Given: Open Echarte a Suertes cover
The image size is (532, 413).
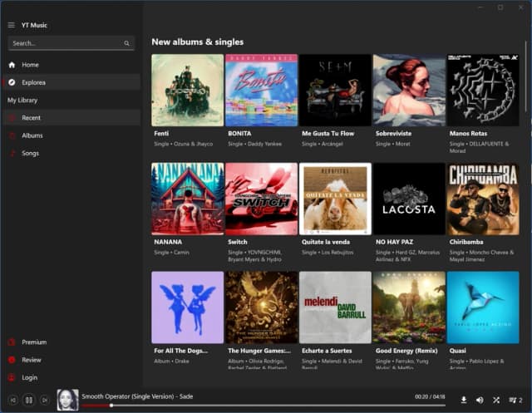Looking at the screenshot, I should pos(335,307).
